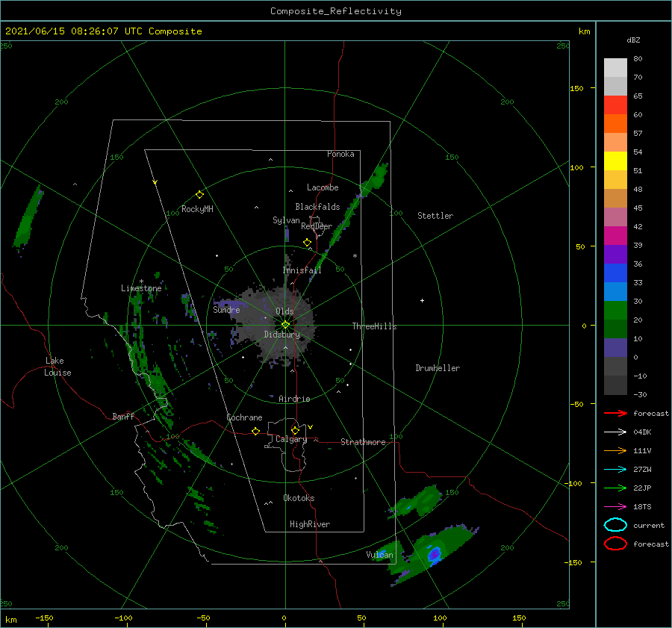Click the gray clutter area around Olds
Viewport: 672px width, 628px height.
coord(276,326)
